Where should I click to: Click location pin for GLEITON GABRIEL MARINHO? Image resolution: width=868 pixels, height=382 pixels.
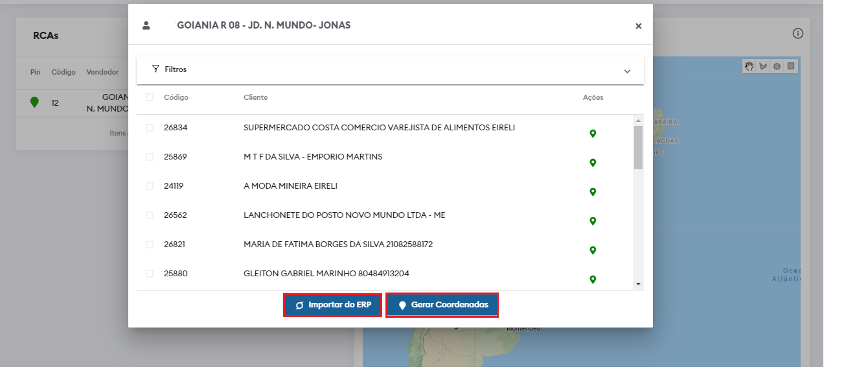(592, 280)
